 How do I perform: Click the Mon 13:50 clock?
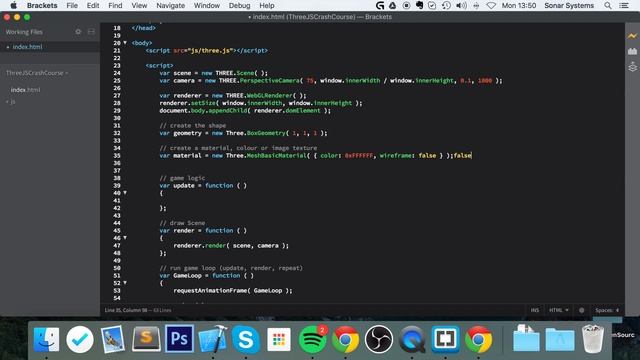click(519, 6)
